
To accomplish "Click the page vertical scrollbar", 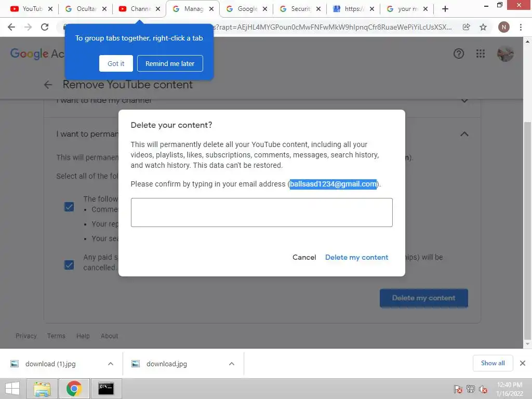I will (x=527, y=231).
